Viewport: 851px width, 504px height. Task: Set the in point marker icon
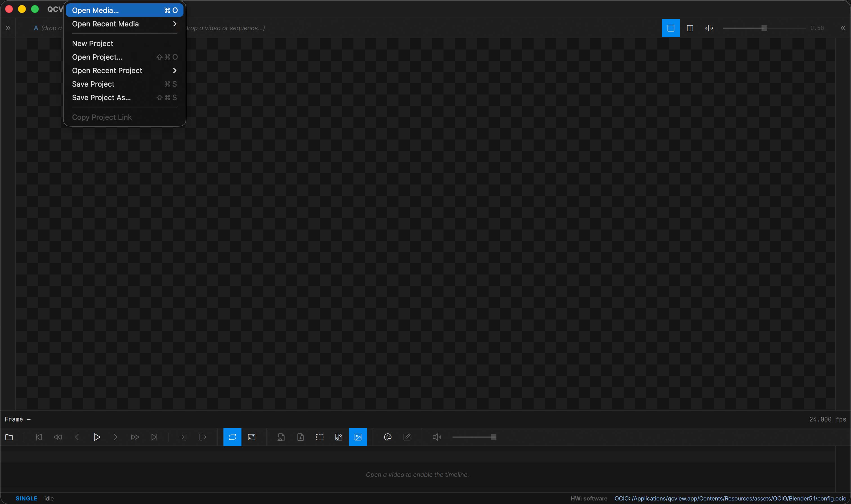point(183,437)
